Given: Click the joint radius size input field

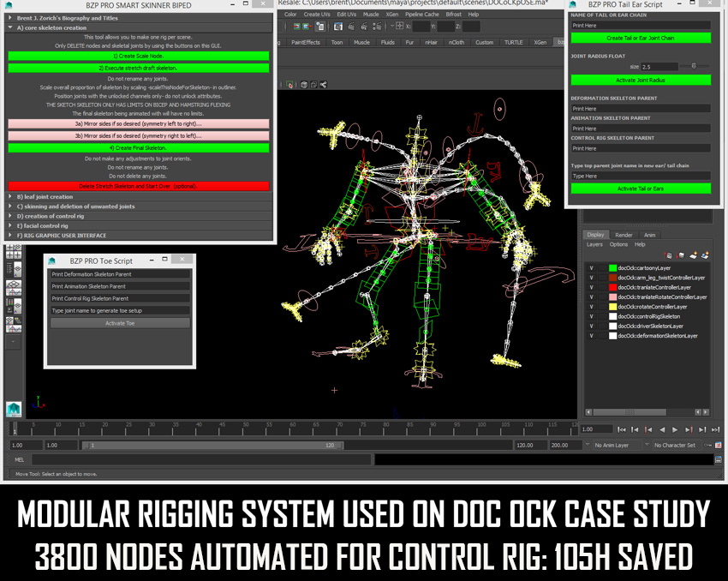Looking at the screenshot, I should (659, 67).
